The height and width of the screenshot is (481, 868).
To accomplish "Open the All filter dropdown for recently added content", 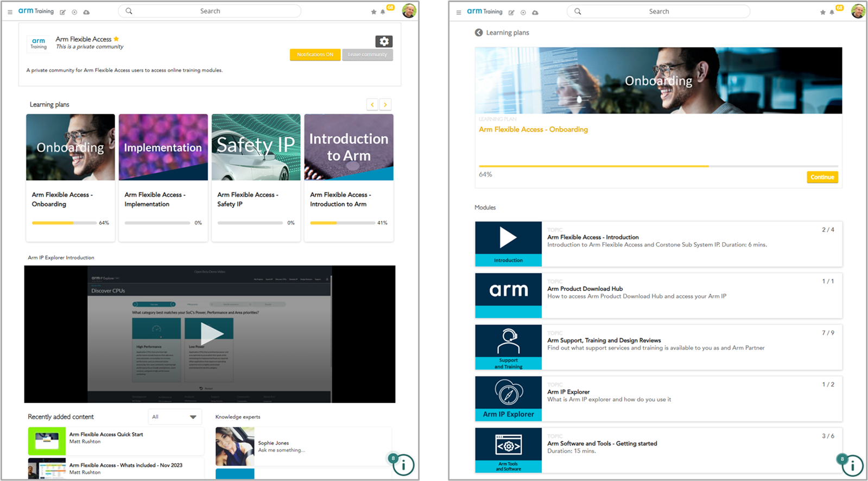I will tap(175, 417).
